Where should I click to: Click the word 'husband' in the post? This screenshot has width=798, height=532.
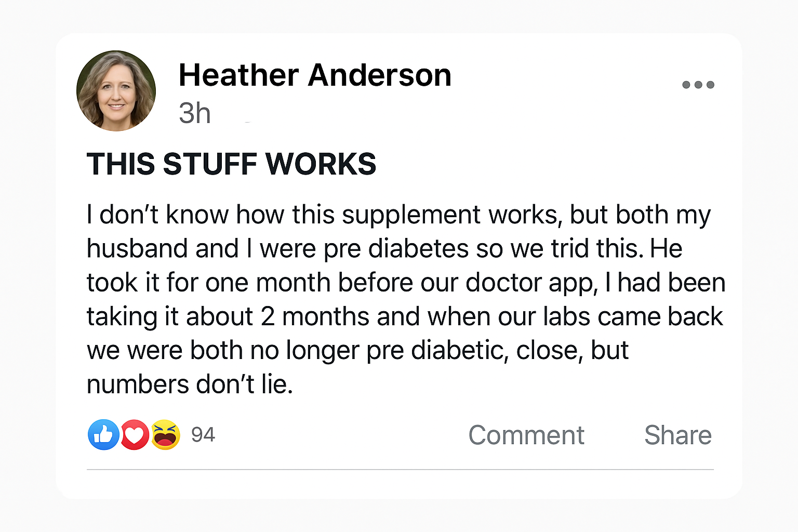point(137,248)
